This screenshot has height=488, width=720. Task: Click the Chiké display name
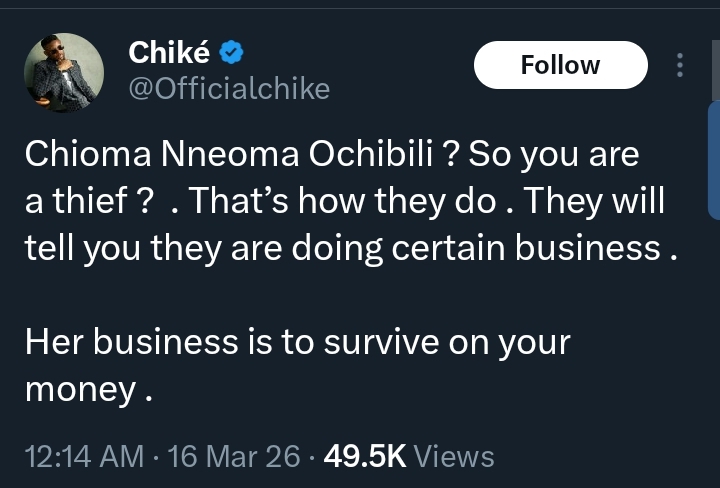(x=168, y=54)
